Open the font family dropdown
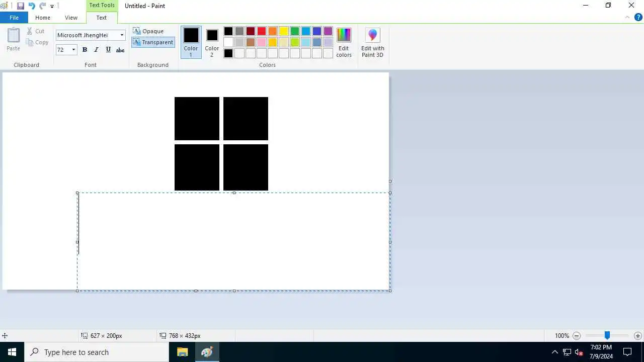Image resolution: width=644 pixels, height=362 pixels. pyautogui.click(x=122, y=35)
